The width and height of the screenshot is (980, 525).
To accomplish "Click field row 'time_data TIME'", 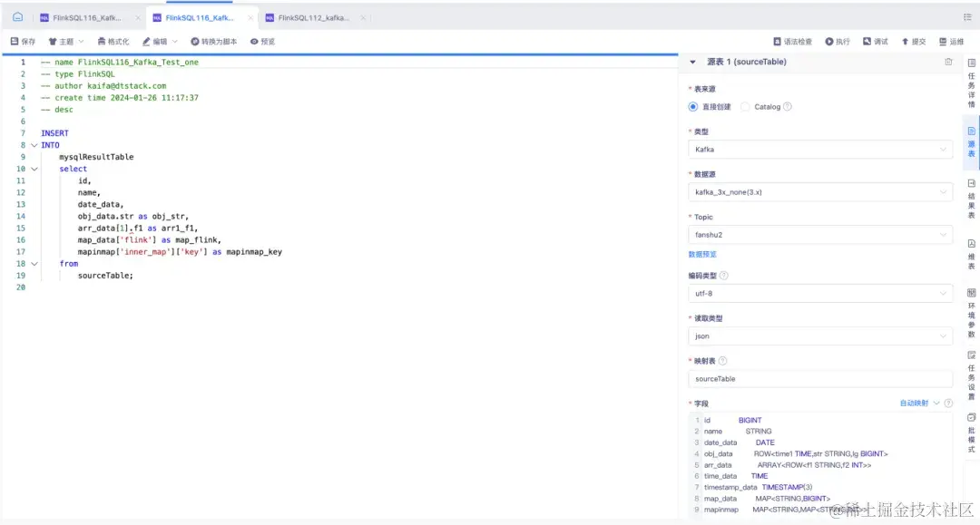I will coord(820,476).
